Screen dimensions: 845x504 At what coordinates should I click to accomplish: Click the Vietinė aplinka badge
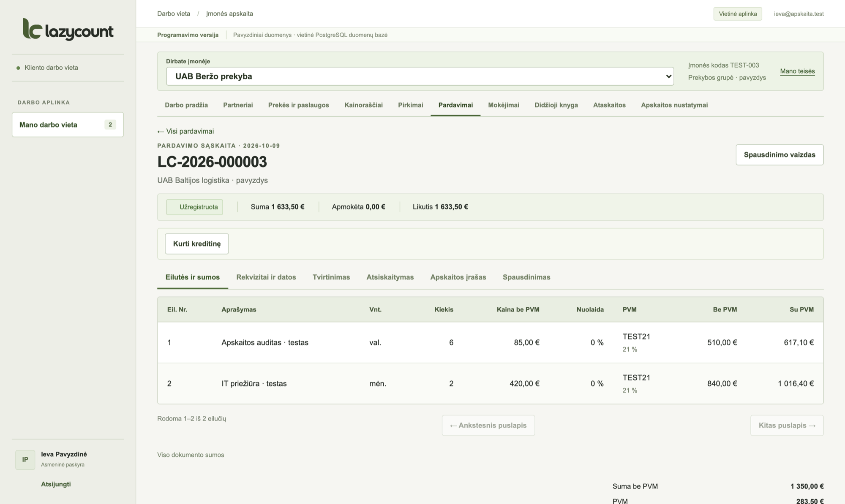[738, 14]
